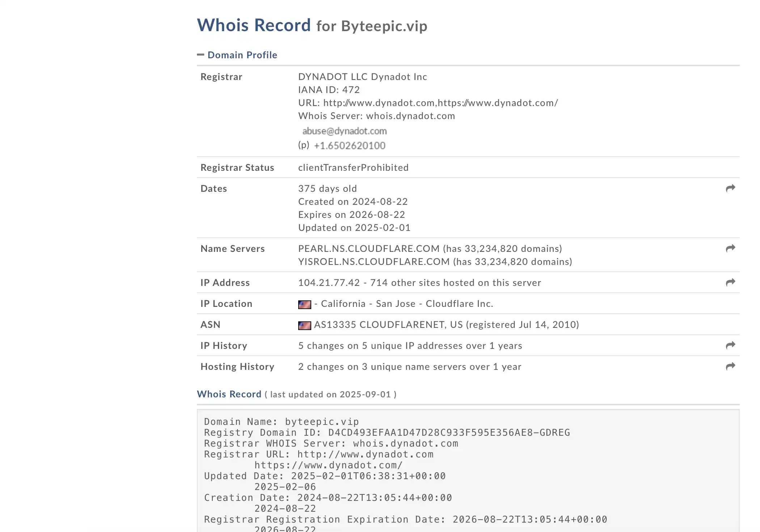
Task: Open share arrow in the Dates row
Action: 730,188
